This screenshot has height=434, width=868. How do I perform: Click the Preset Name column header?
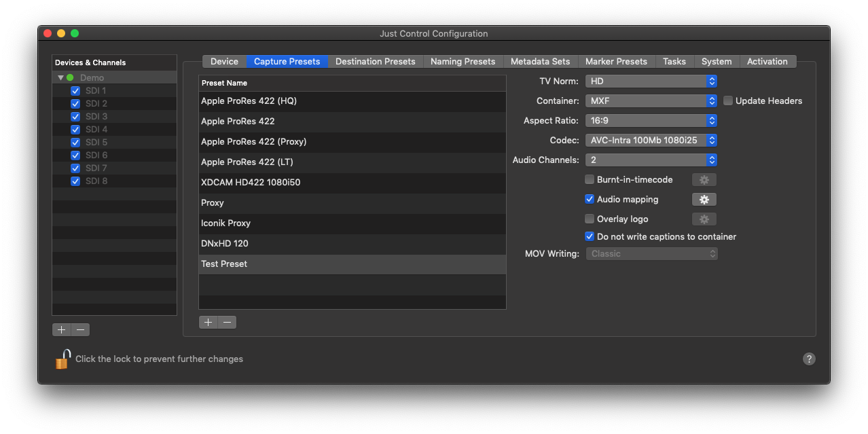(x=352, y=83)
